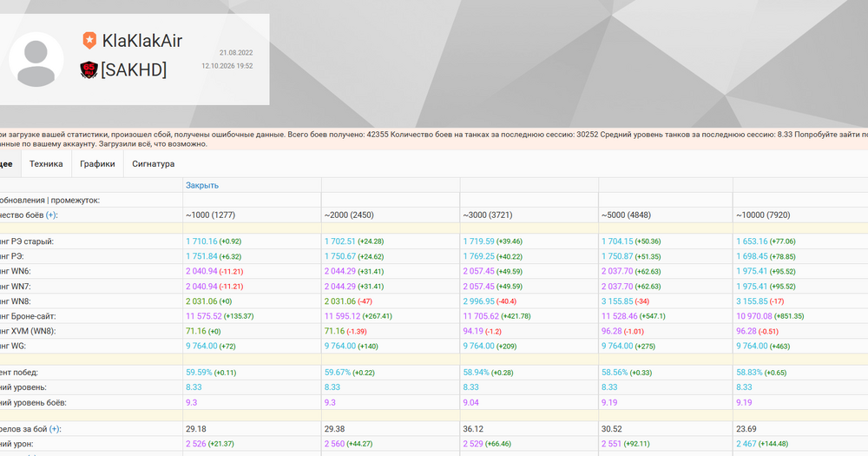Click the registration date 21.08.2022
Image resolution: width=868 pixels, height=456 pixels.
[236, 53]
